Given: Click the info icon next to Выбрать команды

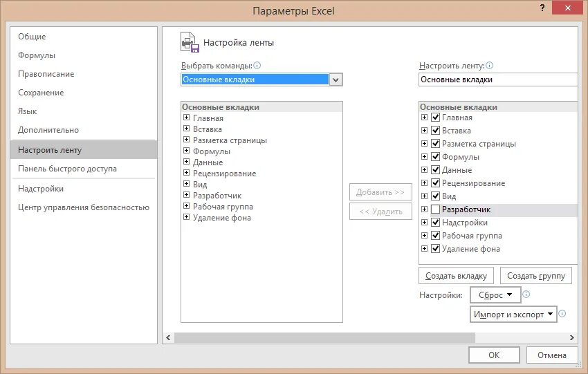Looking at the screenshot, I should pos(257,66).
